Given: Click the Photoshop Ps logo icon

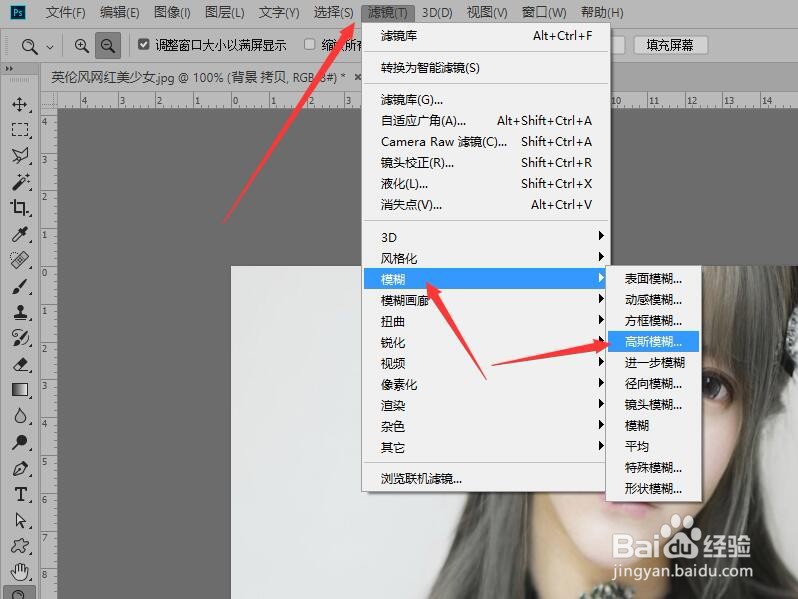Looking at the screenshot, I should tap(18, 12).
